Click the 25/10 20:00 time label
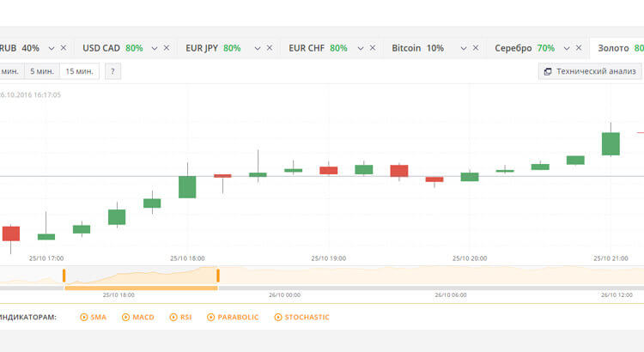The height and width of the screenshot is (352, 644). coord(470,258)
